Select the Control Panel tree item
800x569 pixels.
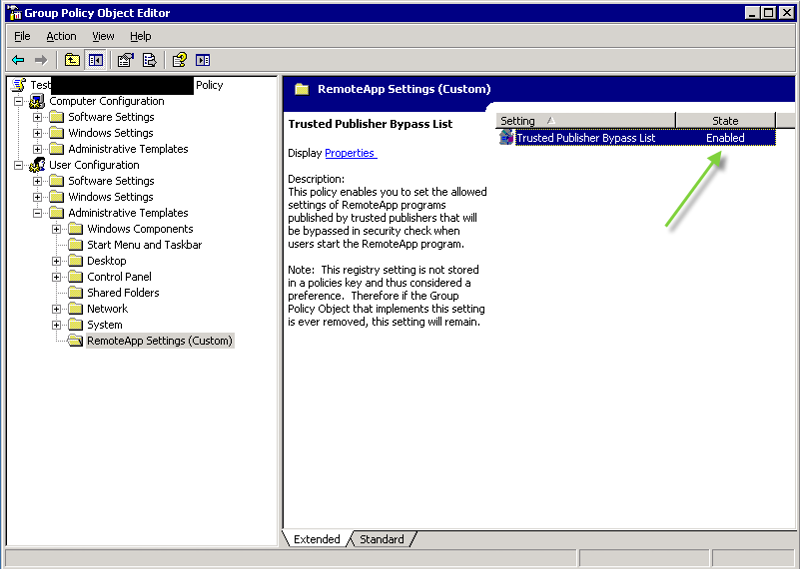(x=119, y=277)
